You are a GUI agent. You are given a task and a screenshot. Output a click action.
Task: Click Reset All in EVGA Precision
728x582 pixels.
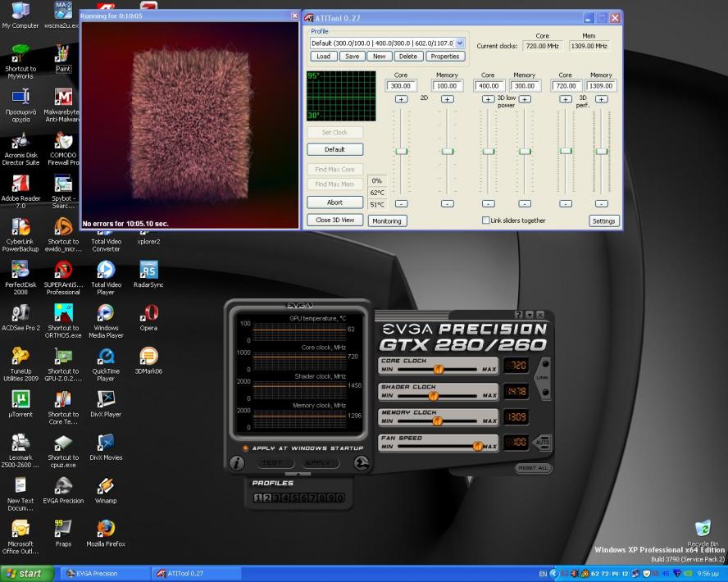[x=533, y=468]
